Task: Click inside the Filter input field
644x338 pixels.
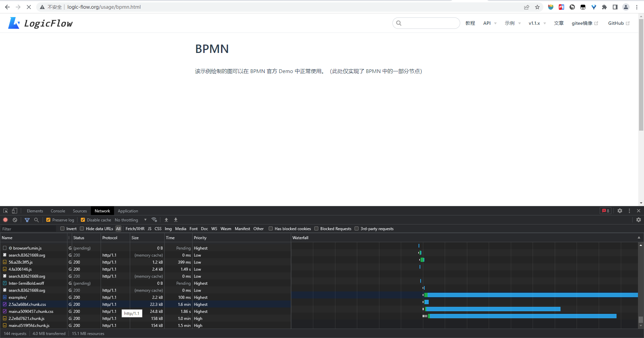Action: (x=29, y=228)
